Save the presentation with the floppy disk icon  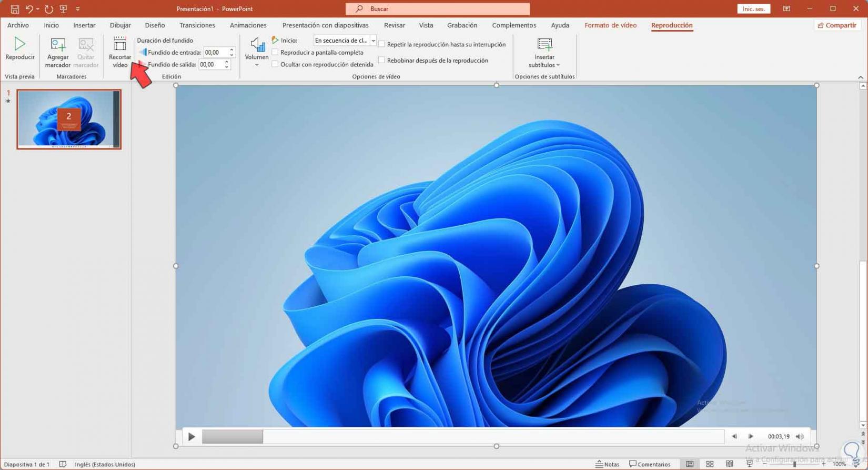pos(15,9)
